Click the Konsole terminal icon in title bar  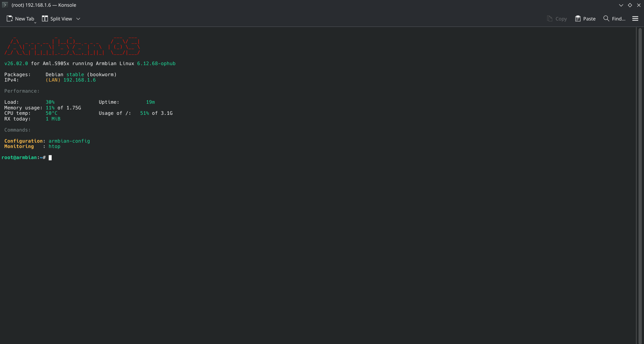tap(5, 5)
